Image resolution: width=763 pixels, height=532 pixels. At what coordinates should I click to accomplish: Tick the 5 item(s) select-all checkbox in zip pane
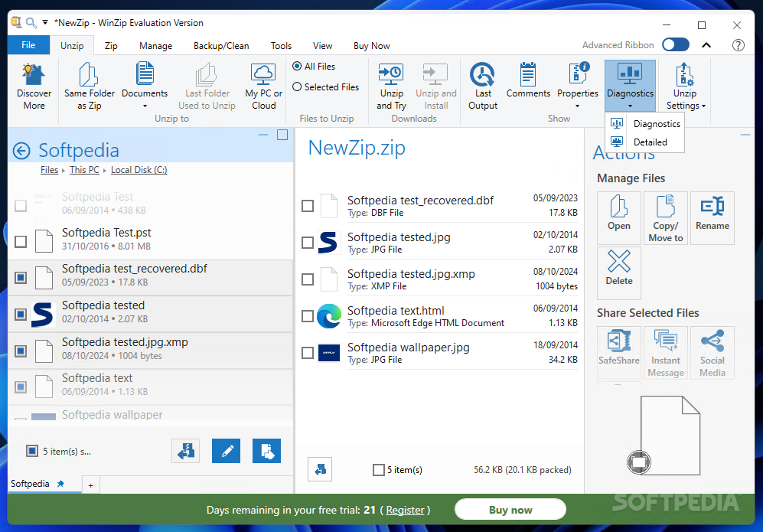(379, 470)
